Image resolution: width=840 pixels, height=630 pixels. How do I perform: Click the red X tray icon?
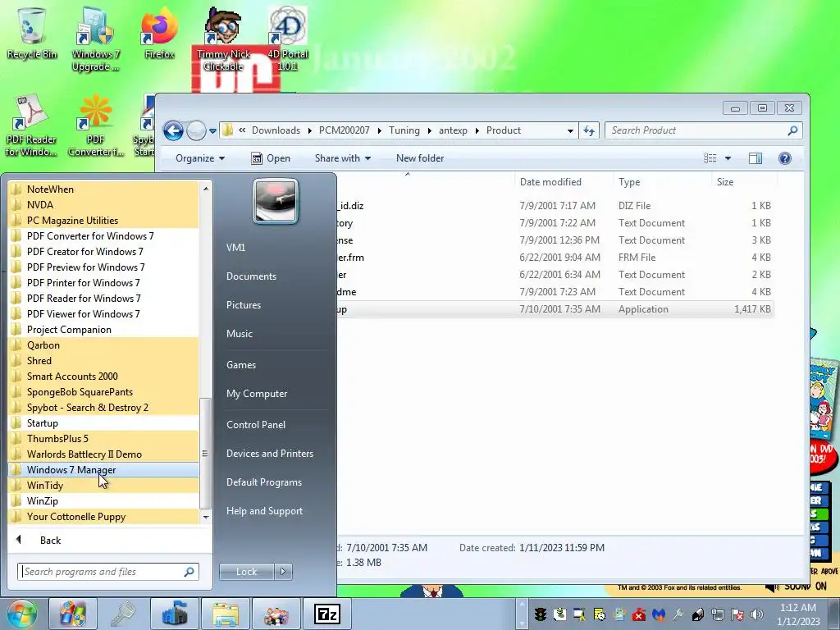coord(638,614)
